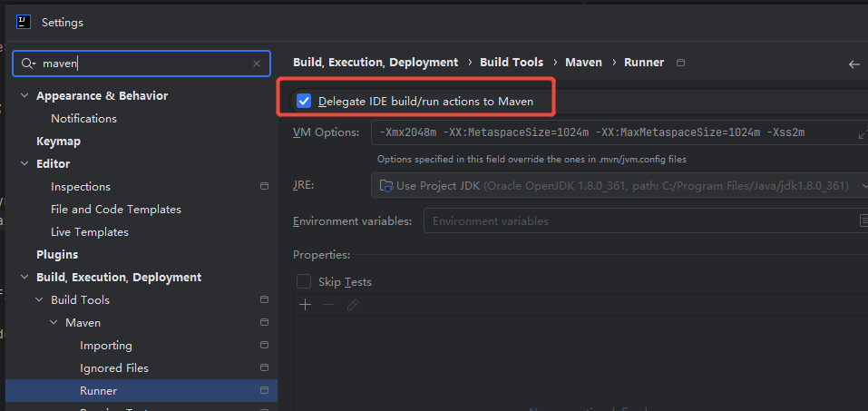The height and width of the screenshot is (411, 868).
Task: Remove property with minus icon
Action: click(329, 305)
